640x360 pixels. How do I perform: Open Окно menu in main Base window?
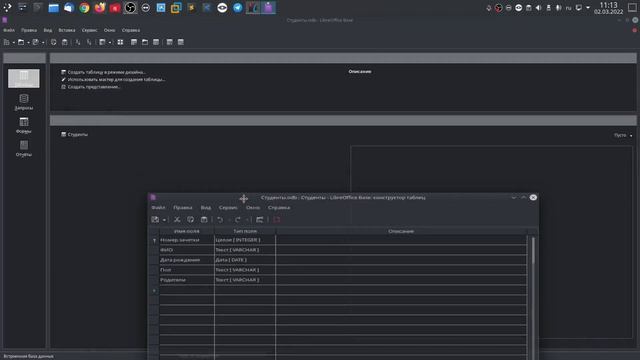tap(109, 30)
